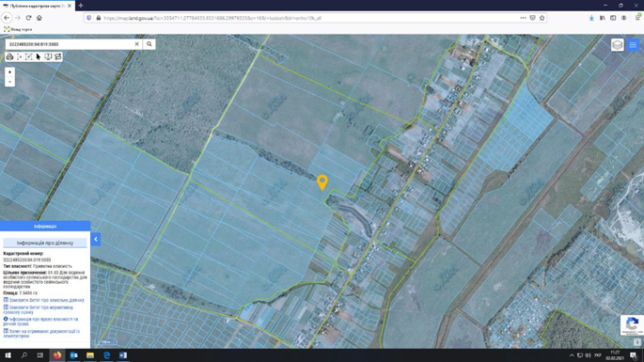This screenshot has height=362, width=644.
Task: Select the measure area tool
Action: 29,56
